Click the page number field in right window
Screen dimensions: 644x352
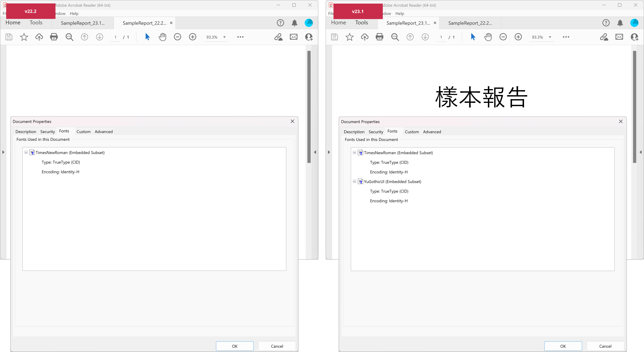(441, 37)
